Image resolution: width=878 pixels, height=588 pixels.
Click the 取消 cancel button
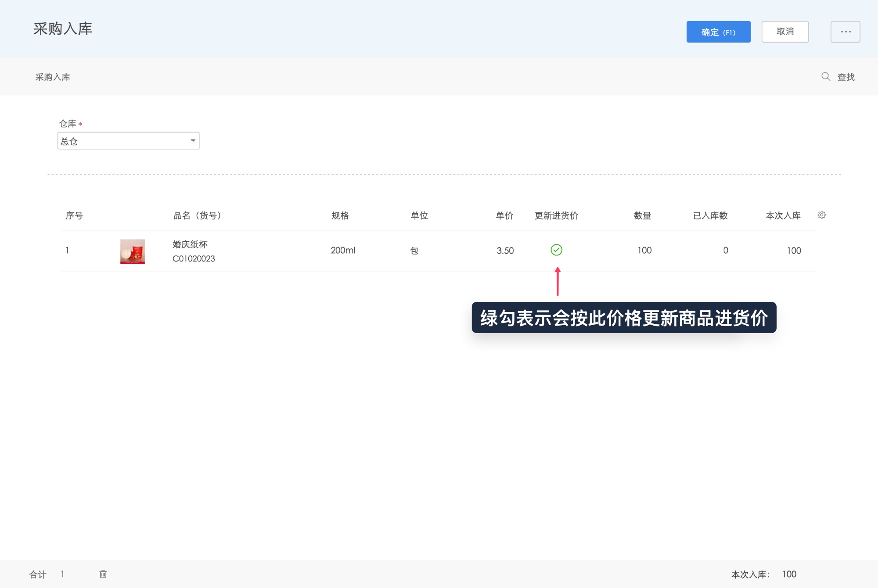[785, 32]
